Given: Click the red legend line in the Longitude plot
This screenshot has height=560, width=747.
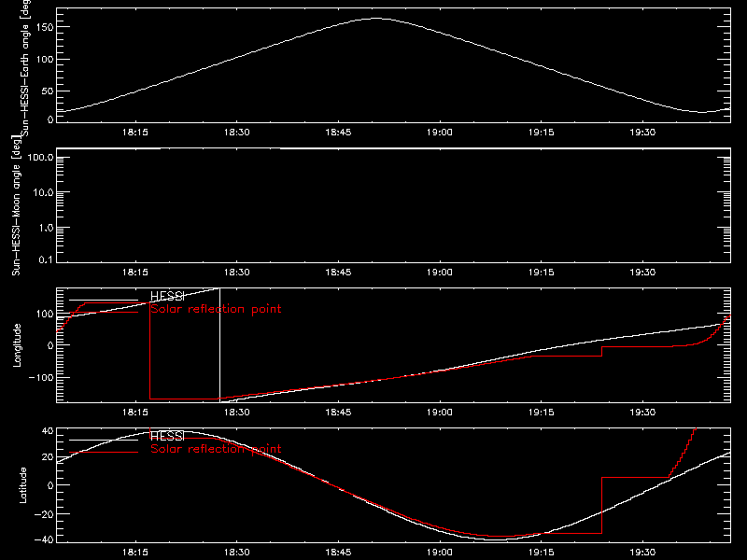Looking at the screenshot, I should pos(104,313).
